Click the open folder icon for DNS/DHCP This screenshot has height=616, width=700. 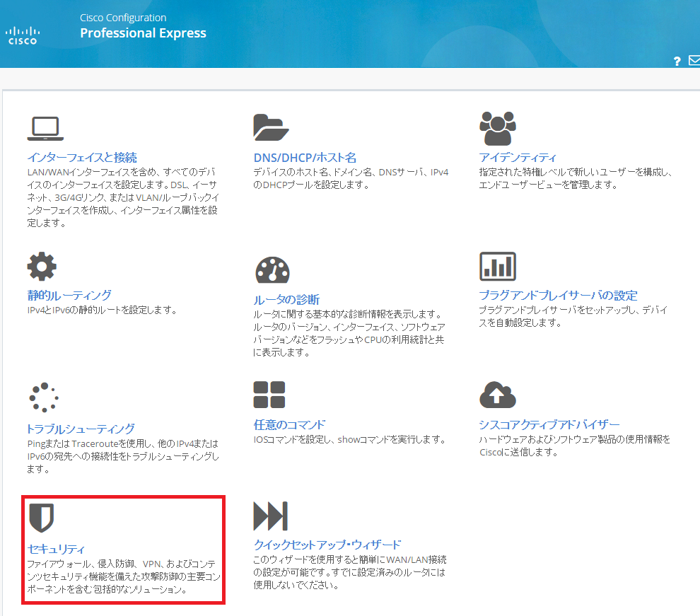[x=271, y=128]
